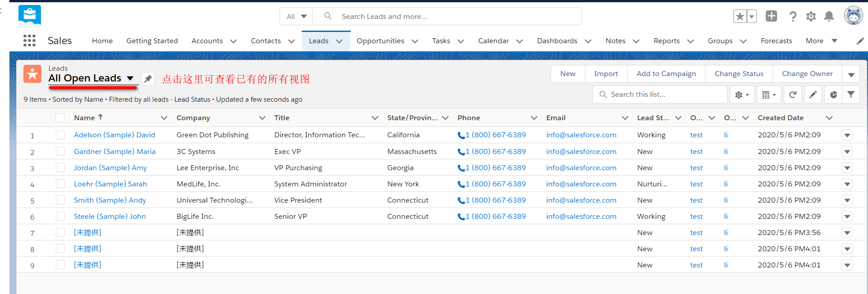Go to the Home tab

point(102,41)
